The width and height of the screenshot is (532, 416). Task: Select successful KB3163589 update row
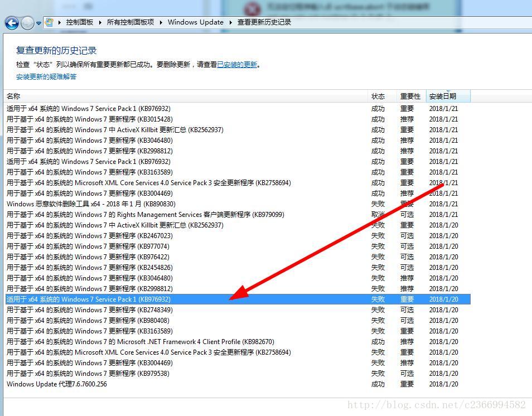[237, 172]
